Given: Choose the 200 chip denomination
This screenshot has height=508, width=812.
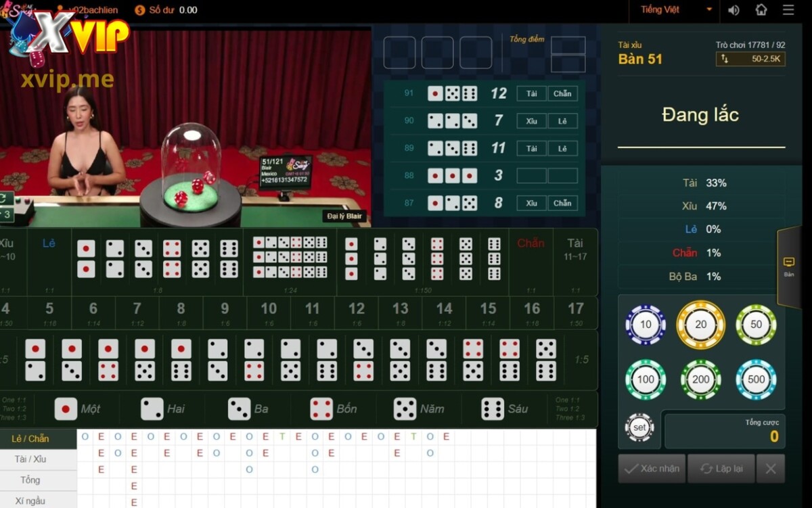Looking at the screenshot, I should (700, 379).
